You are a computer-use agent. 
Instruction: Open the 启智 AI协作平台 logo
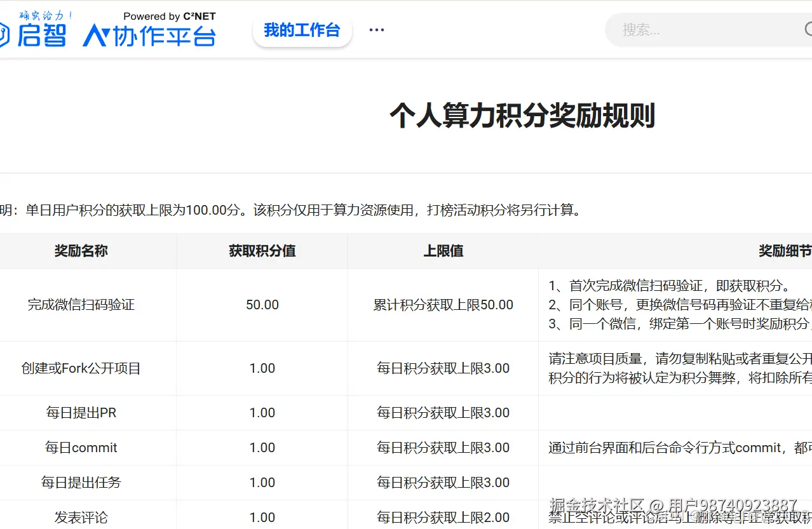point(107,29)
